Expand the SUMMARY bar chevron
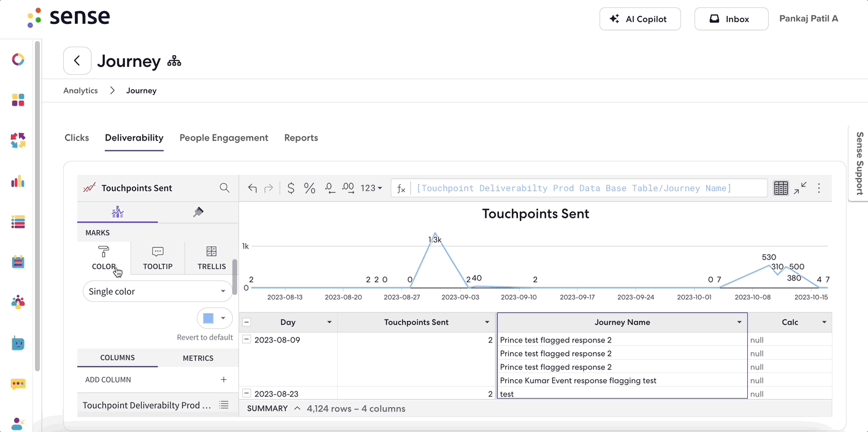Screen dimensions: 868x432 (x=297, y=408)
